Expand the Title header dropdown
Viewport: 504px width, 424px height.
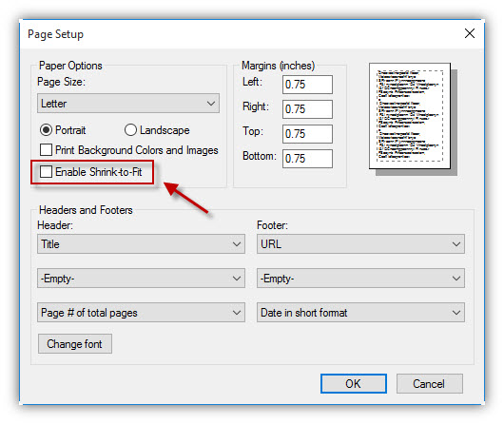point(141,244)
